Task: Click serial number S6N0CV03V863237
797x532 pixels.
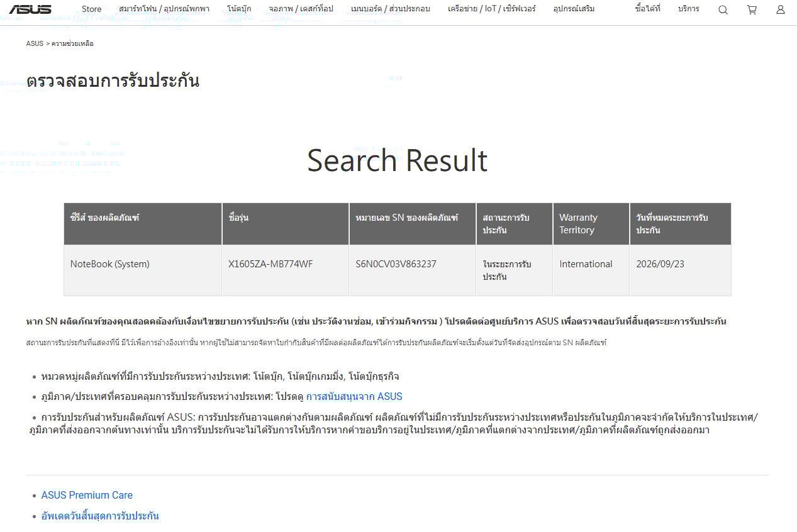Action: point(396,264)
